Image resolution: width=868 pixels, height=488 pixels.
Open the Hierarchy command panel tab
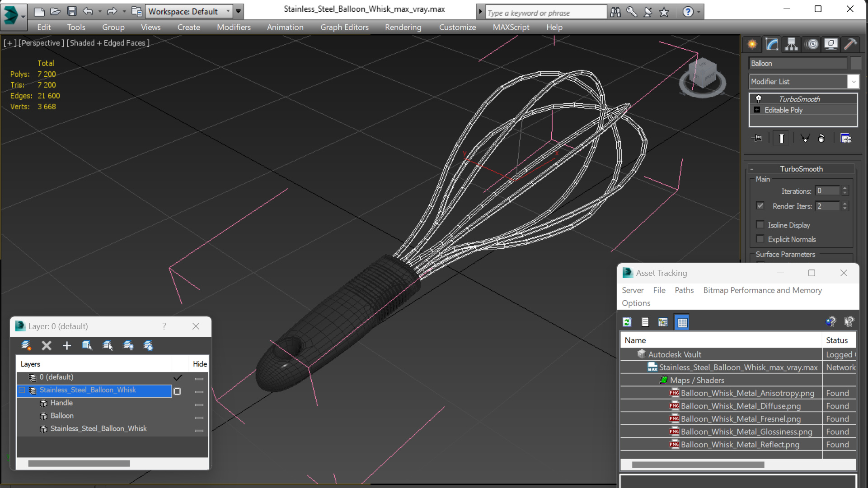(791, 44)
